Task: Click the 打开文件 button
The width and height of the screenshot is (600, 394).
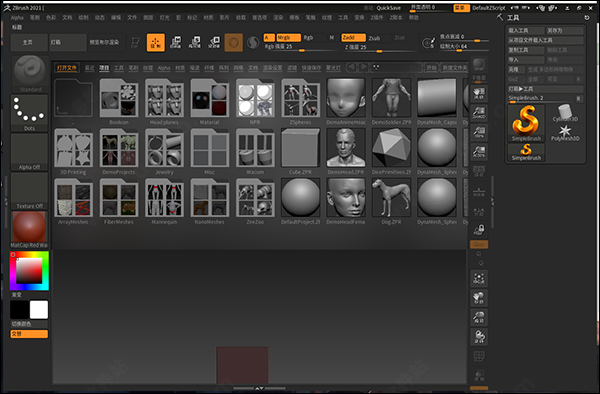Action: point(67,68)
